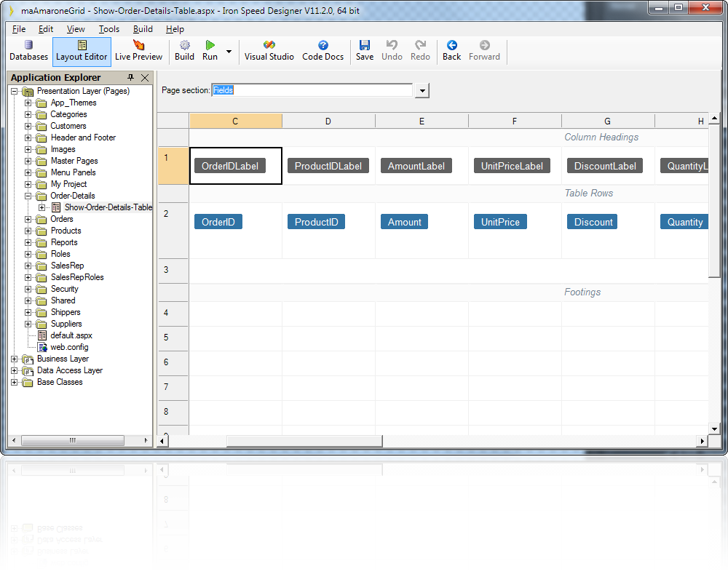This screenshot has height=582, width=728.
Task: Open the Code Docs viewer
Action: click(x=323, y=51)
